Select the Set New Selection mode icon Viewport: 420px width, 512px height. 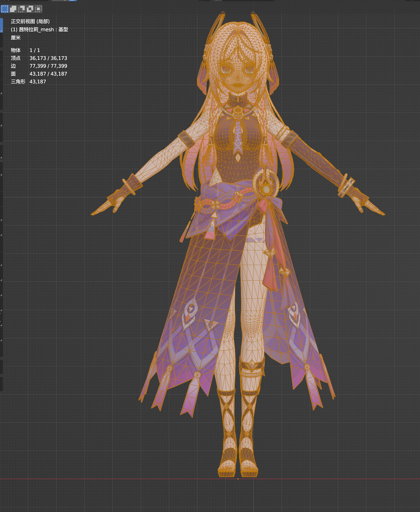(5, 9)
